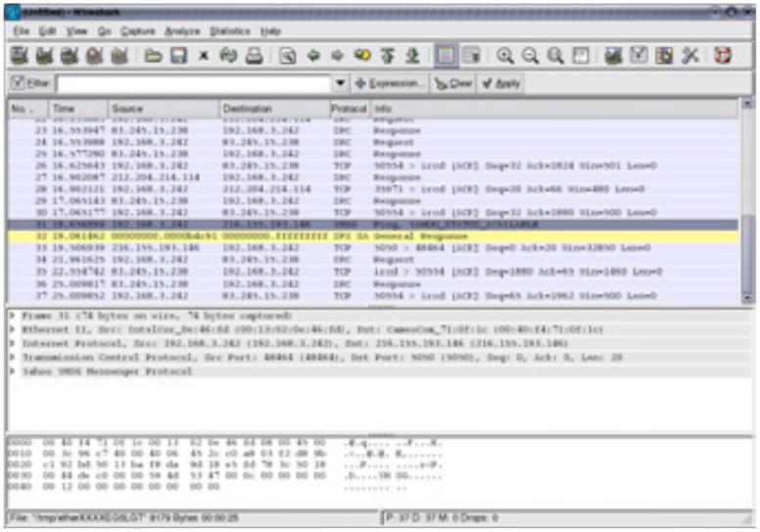760x532 pixels.
Task: Click the Zoom Out magnifier icon
Action: pyautogui.click(x=530, y=57)
